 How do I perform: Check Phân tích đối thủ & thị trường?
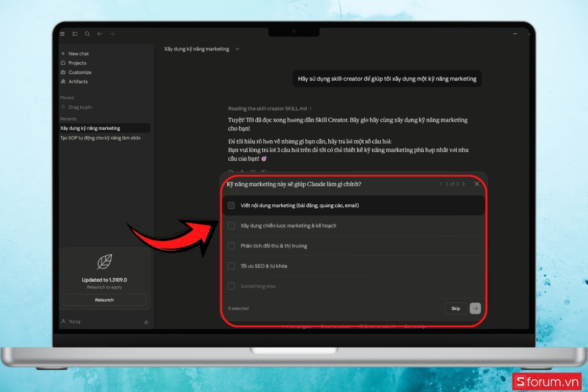[231, 245]
